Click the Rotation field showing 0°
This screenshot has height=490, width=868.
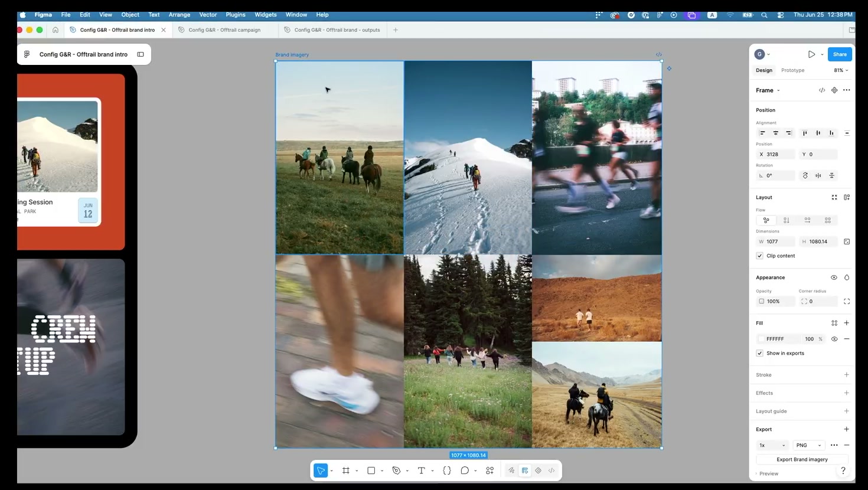click(775, 175)
